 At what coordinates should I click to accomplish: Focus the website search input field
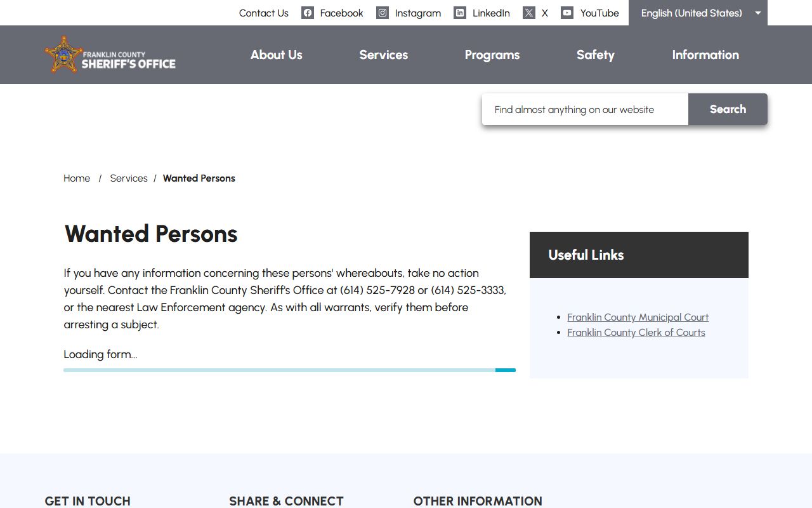coord(585,109)
